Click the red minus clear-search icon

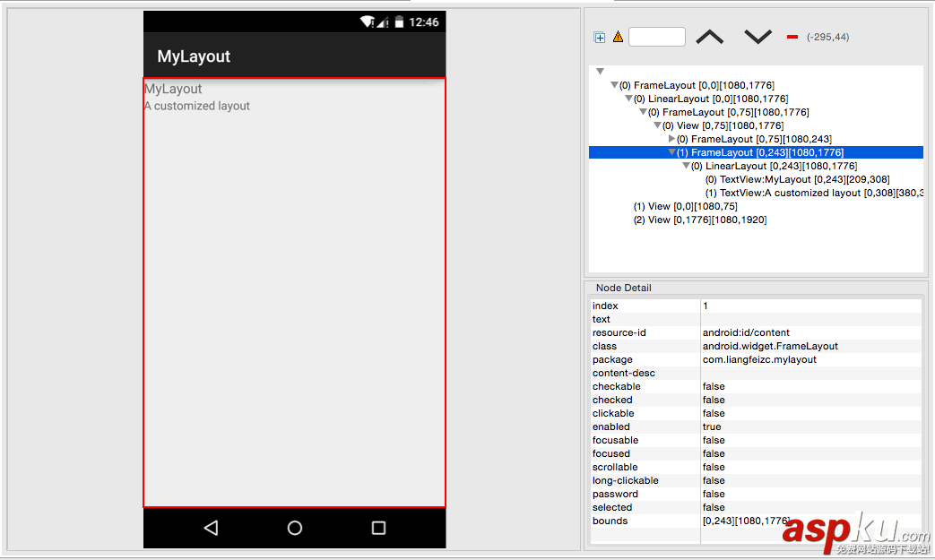tap(792, 38)
